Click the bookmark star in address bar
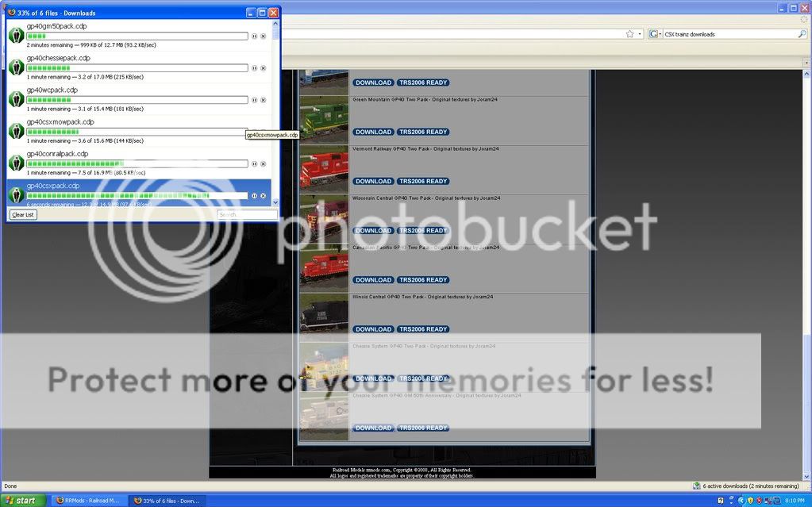 pyautogui.click(x=629, y=33)
